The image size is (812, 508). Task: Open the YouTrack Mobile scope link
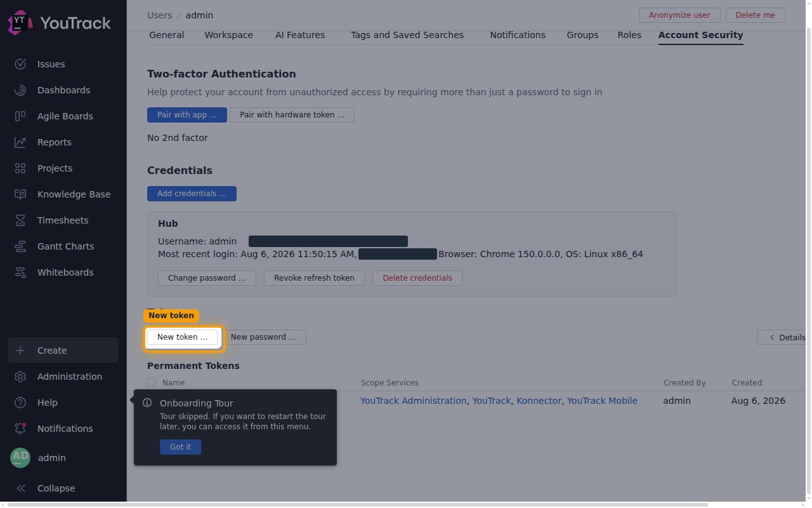coord(602,401)
